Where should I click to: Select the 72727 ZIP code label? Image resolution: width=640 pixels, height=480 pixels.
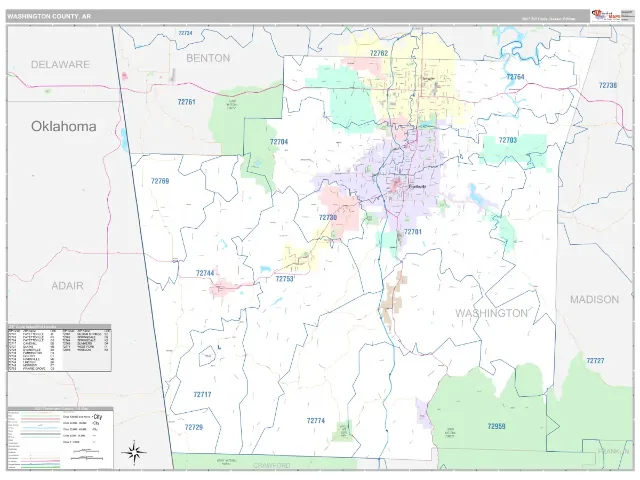coord(595,360)
